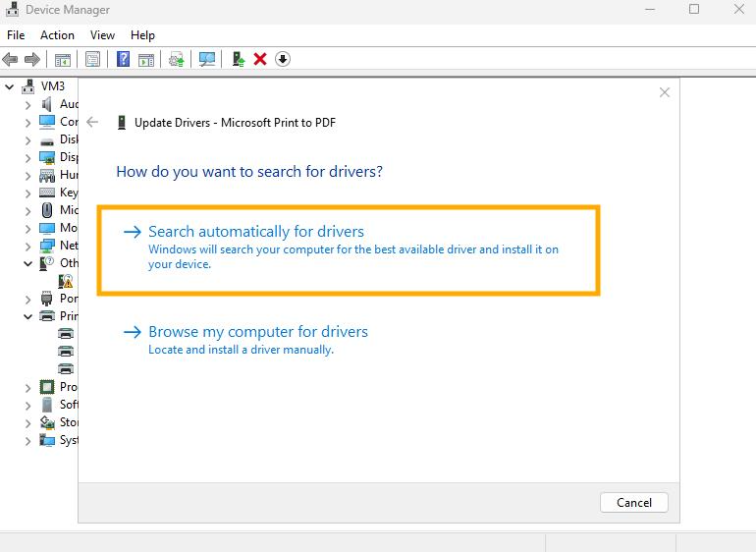Screen dimensions: 756x552
Task: Open the View menu
Action: 102,35
